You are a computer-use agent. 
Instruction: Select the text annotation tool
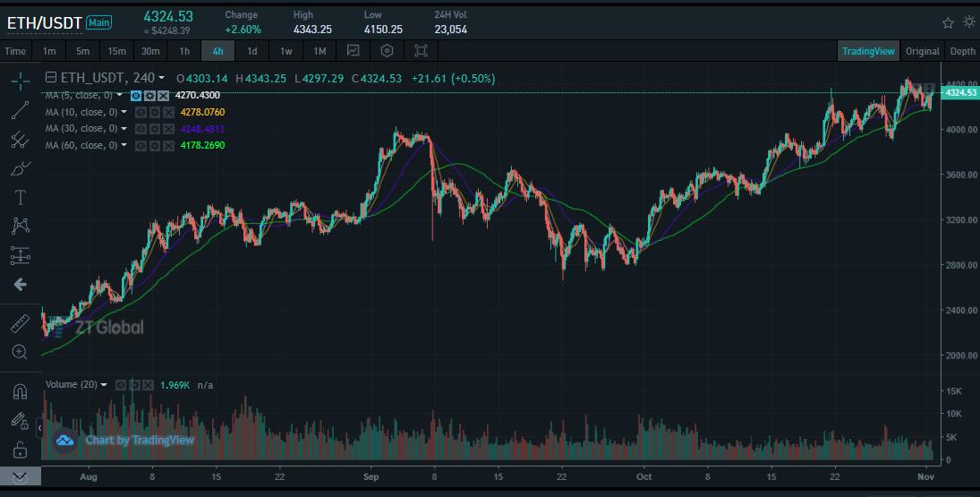coord(20,197)
